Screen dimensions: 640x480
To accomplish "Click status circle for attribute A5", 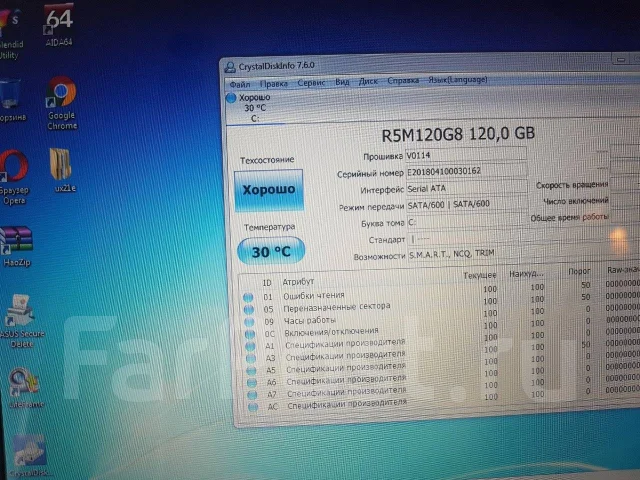I will [251, 371].
